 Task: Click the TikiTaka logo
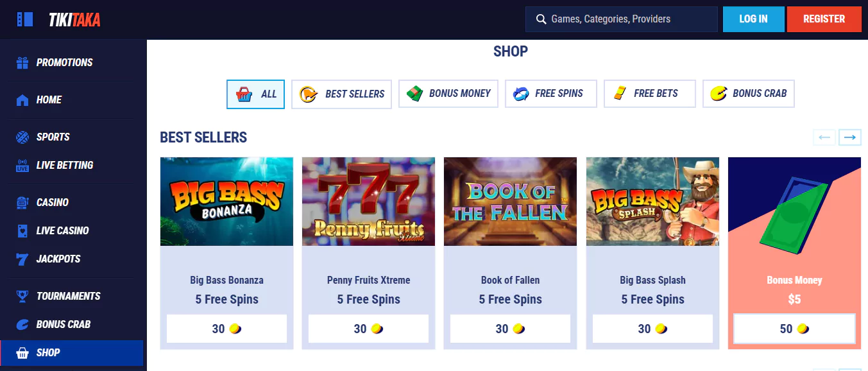click(x=74, y=20)
